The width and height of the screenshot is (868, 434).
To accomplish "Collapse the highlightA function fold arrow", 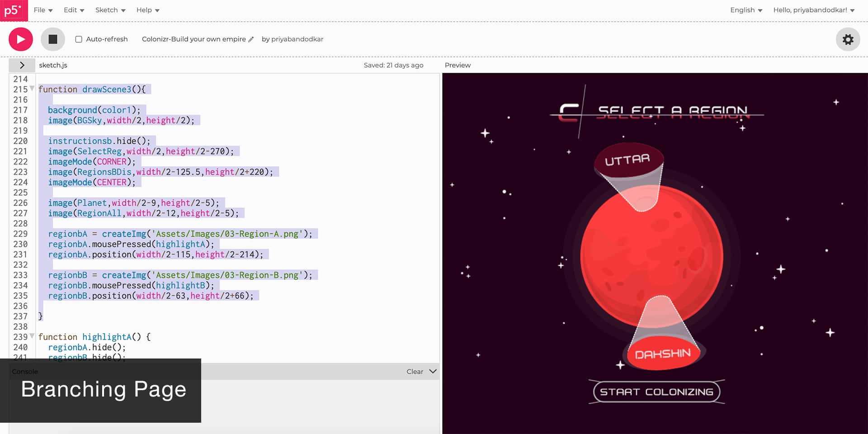I will pyautogui.click(x=32, y=336).
